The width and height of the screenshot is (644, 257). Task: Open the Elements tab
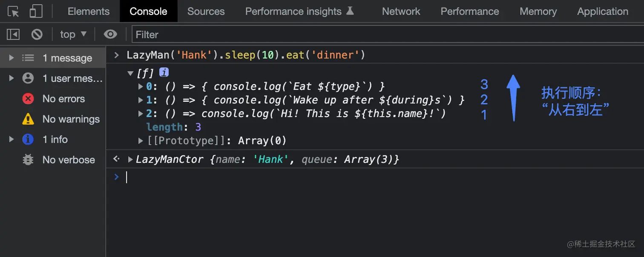pyautogui.click(x=89, y=11)
